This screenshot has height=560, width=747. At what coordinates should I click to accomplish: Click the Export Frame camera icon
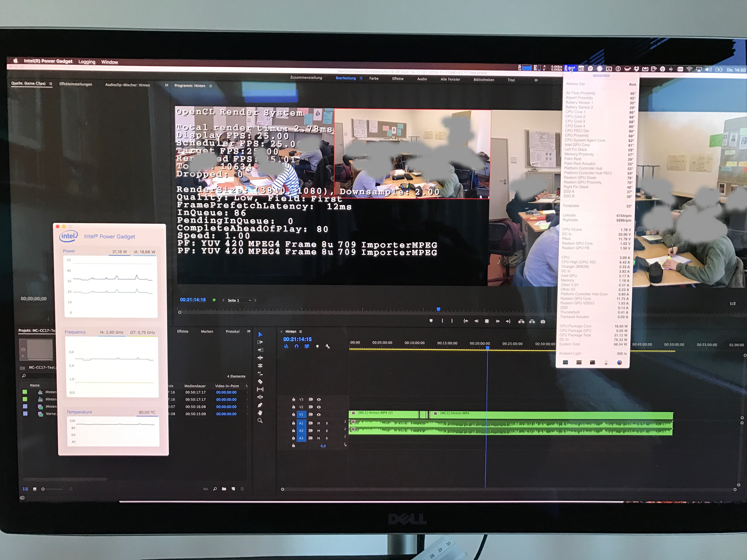tap(543, 321)
